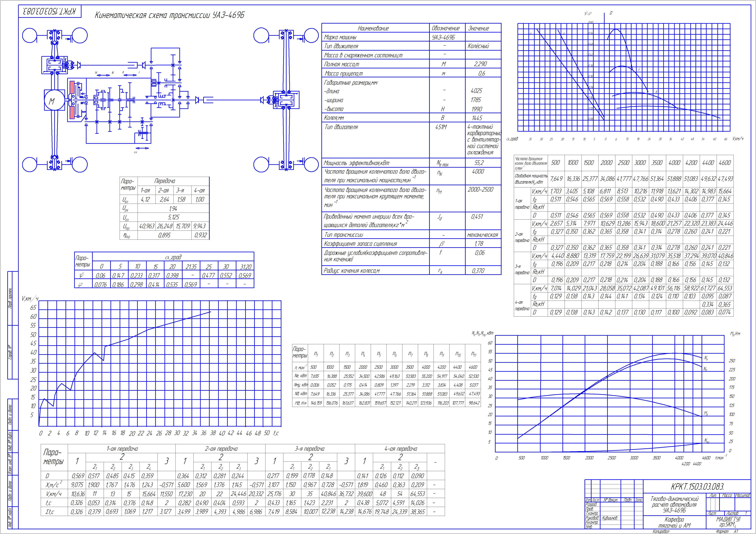
Task: Click the 'Масса прицепа,т' row label
Action: pyautogui.click(x=343, y=73)
